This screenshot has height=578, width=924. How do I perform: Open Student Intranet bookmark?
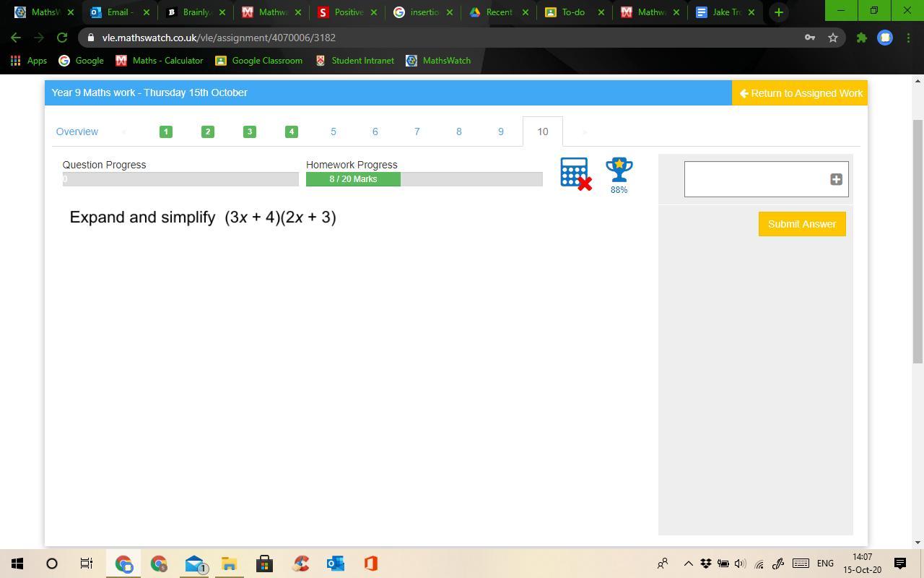tap(354, 61)
